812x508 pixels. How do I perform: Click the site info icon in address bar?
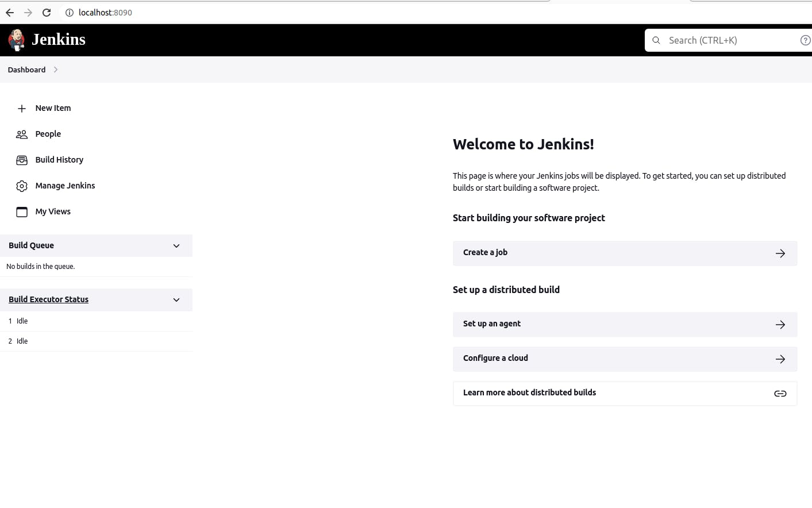click(70, 13)
